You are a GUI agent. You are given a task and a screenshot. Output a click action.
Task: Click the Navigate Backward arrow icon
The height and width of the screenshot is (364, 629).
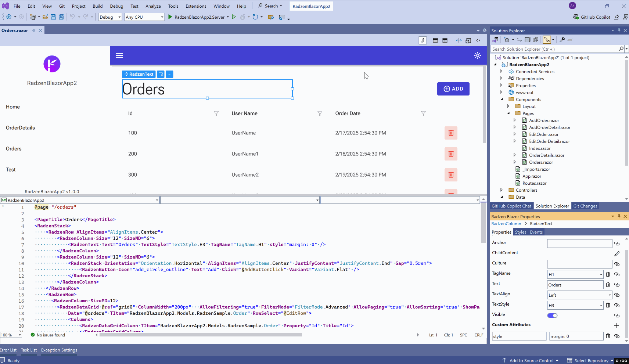pos(9,17)
